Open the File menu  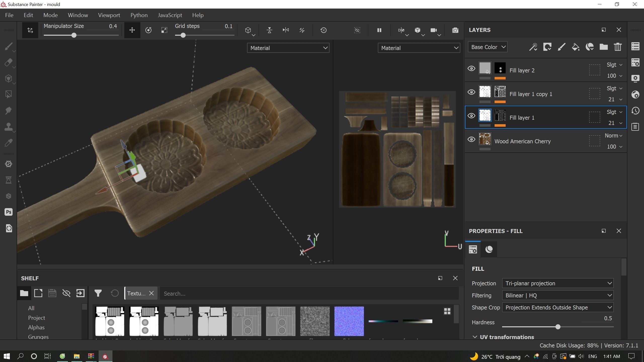pyautogui.click(x=9, y=15)
